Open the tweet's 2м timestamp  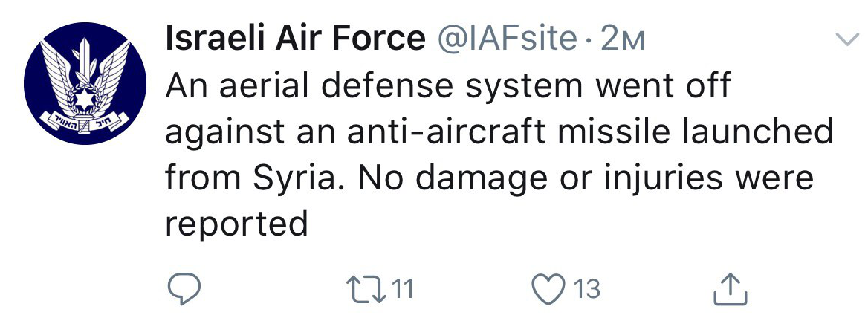click(622, 39)
